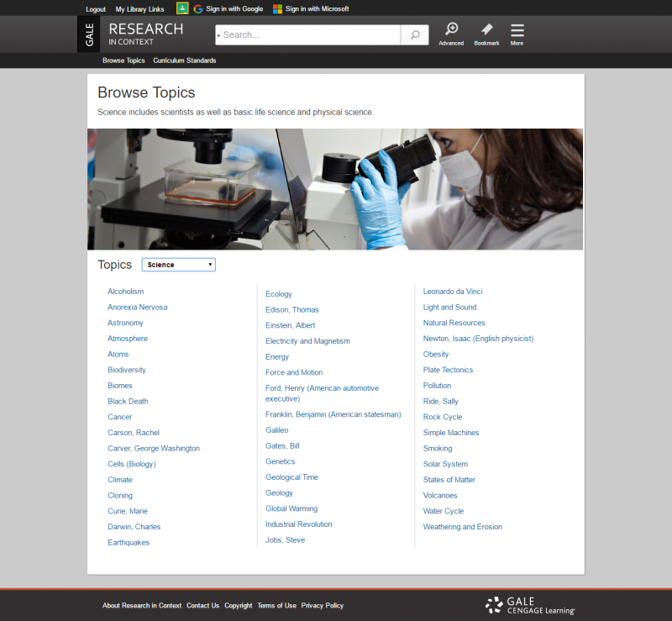The height and width of the screenshot is (621, 672).
Task: Click the Microsoft logo icon
Action: pos(278,9)
